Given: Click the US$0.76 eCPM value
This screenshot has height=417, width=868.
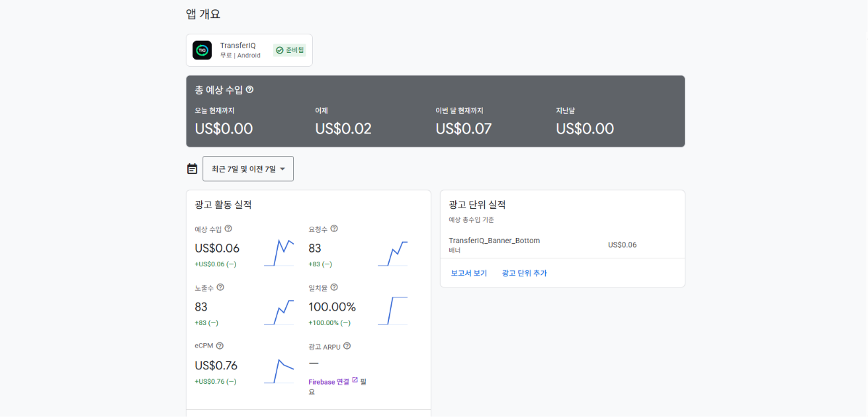Looking at the screenshot, I should click(x=216, y=365).
